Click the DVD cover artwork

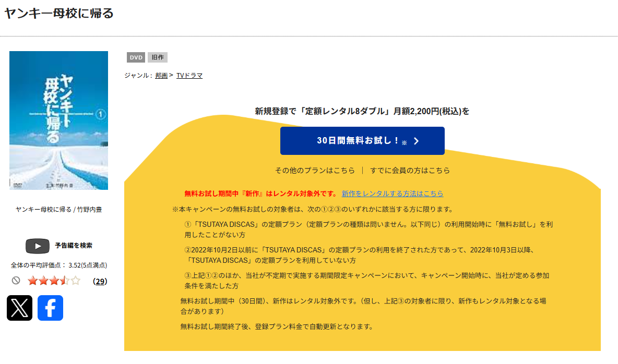pos(58,120)
